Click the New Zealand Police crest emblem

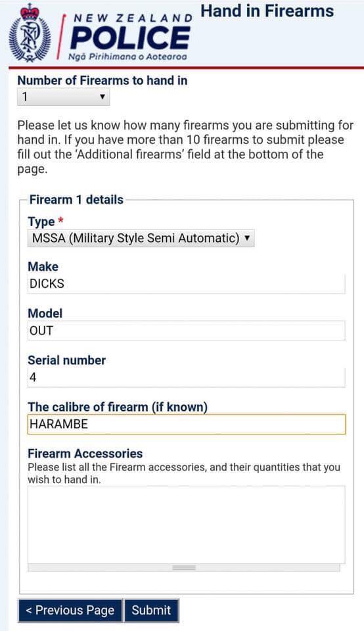tap(30, 33)
